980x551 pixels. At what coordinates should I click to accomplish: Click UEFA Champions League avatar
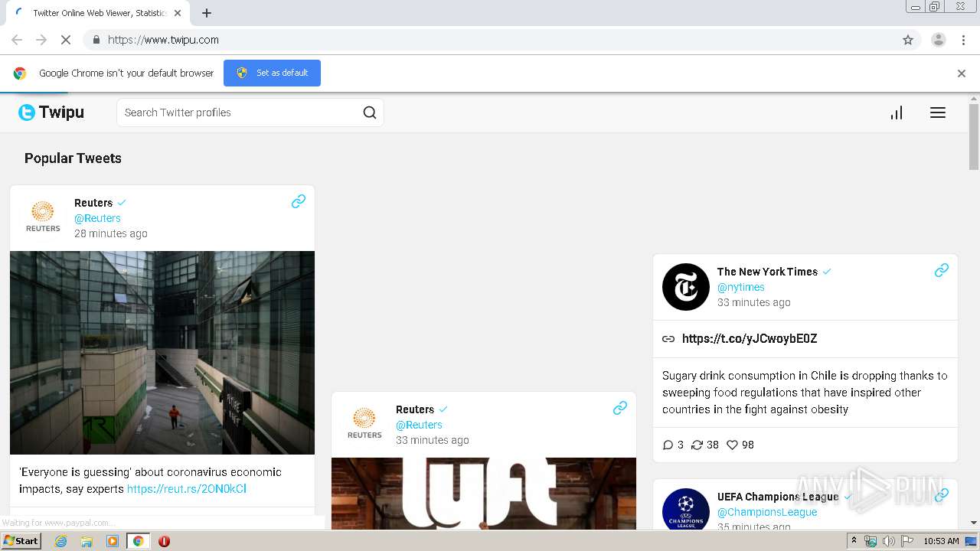click(686, 509)
